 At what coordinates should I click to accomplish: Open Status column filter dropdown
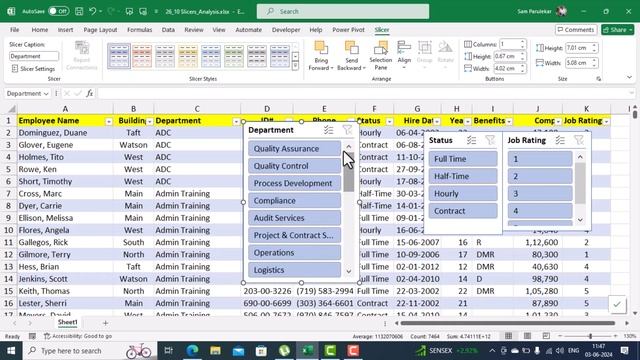pos(389,122)
